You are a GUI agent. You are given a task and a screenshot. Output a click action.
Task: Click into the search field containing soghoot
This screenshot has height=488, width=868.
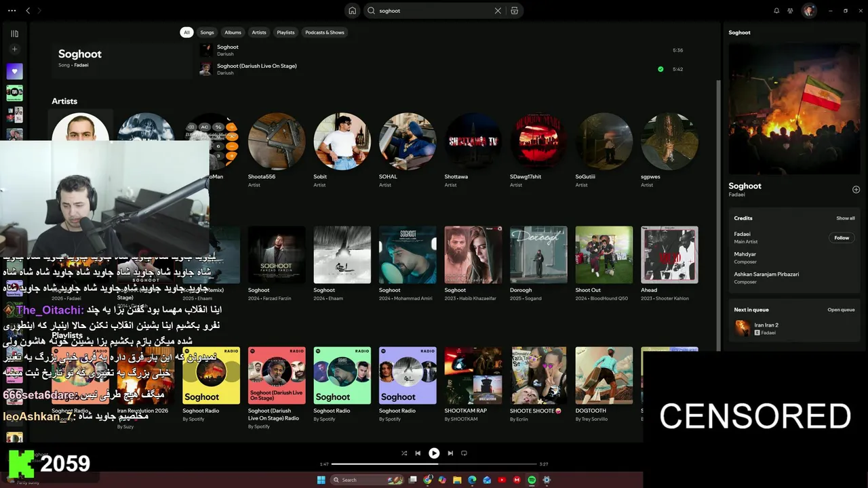(x=435, y=11)
